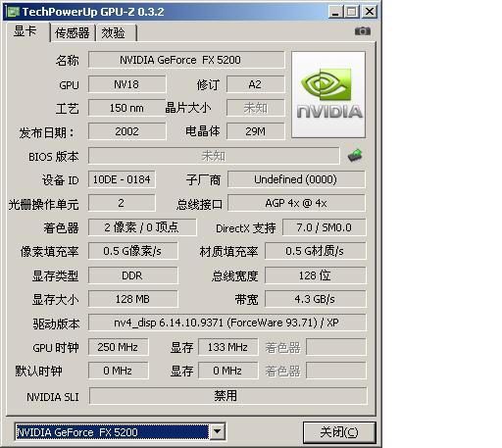
Task: Click the memory type field DDR
Action: click(x=133, y=275)
